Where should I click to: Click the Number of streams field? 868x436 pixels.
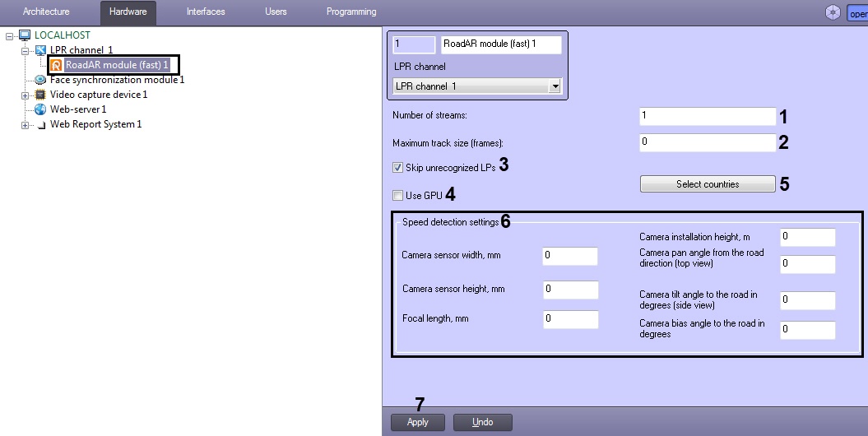708,116
